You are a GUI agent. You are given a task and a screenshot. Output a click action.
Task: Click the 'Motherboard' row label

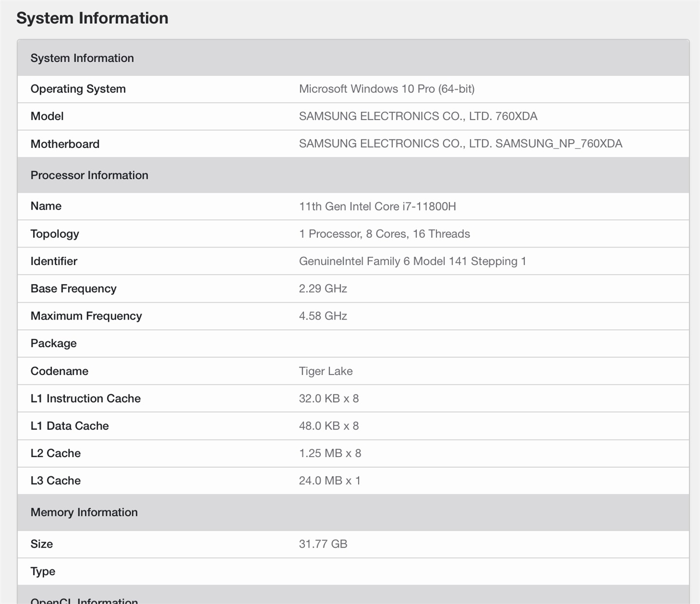click(65, 144)
